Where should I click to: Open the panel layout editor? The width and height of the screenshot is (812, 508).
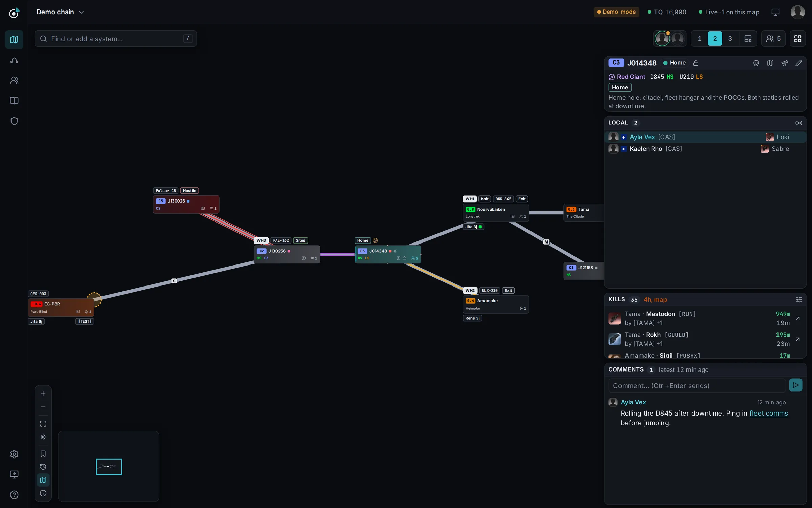748,39
